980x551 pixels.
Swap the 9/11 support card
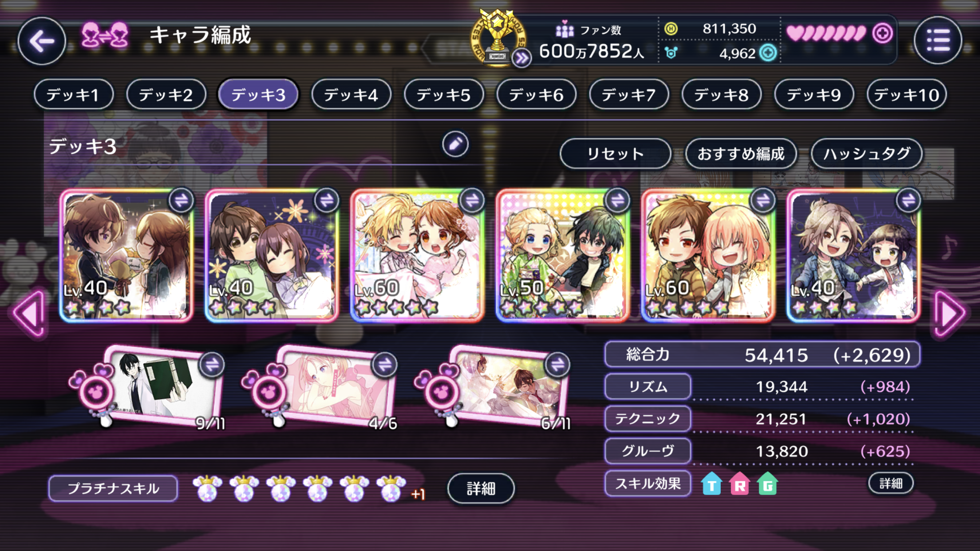point(212,365)
